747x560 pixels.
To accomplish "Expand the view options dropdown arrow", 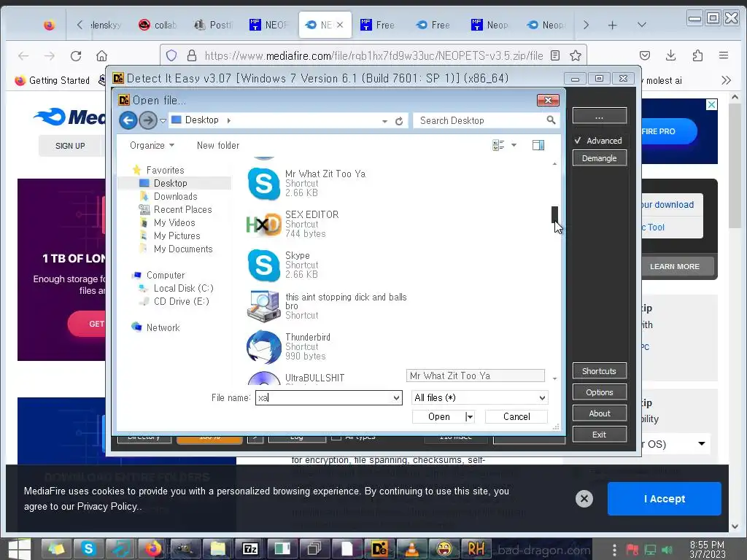I will 514,145.
